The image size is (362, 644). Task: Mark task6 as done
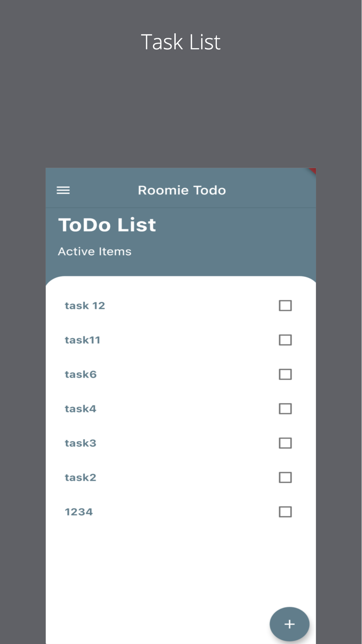click(285, 375)
